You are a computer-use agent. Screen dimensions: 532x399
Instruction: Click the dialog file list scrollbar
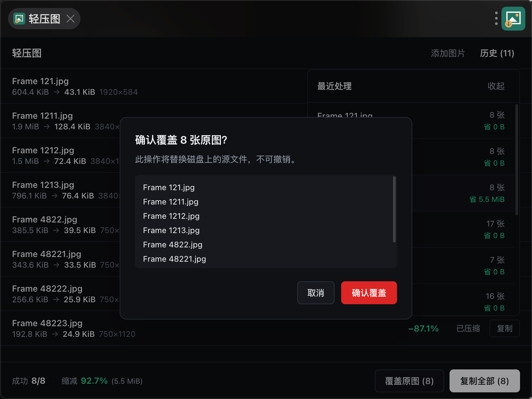click(394, 209)
